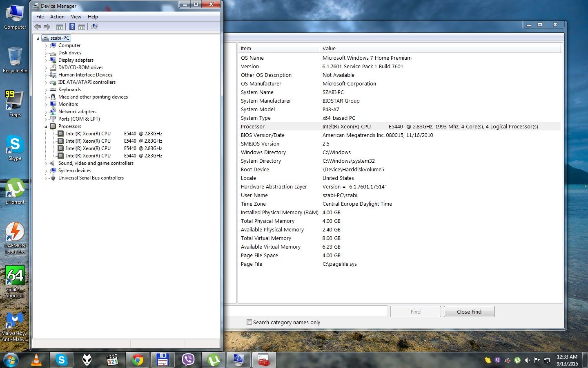Open the Action menu in Device Manager

(57, 17)
